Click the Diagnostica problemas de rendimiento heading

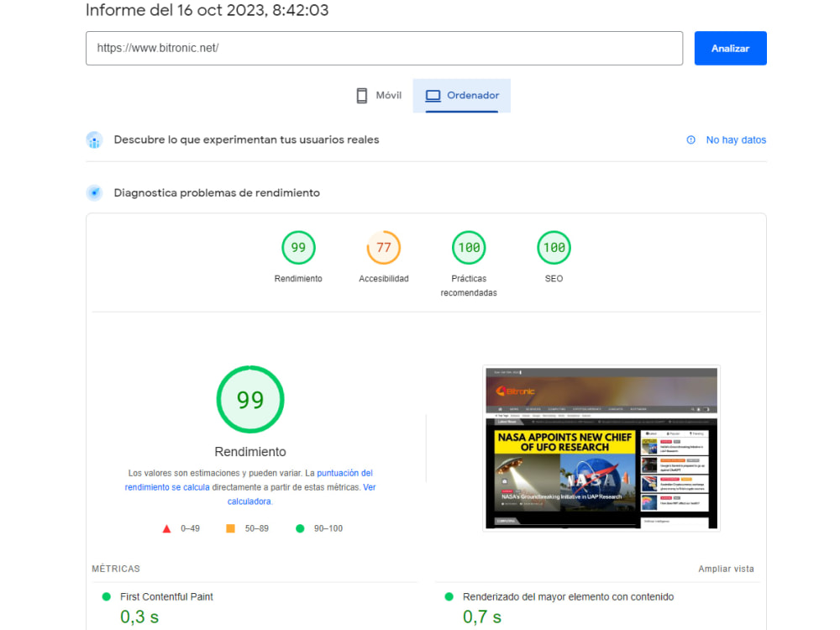217,193
